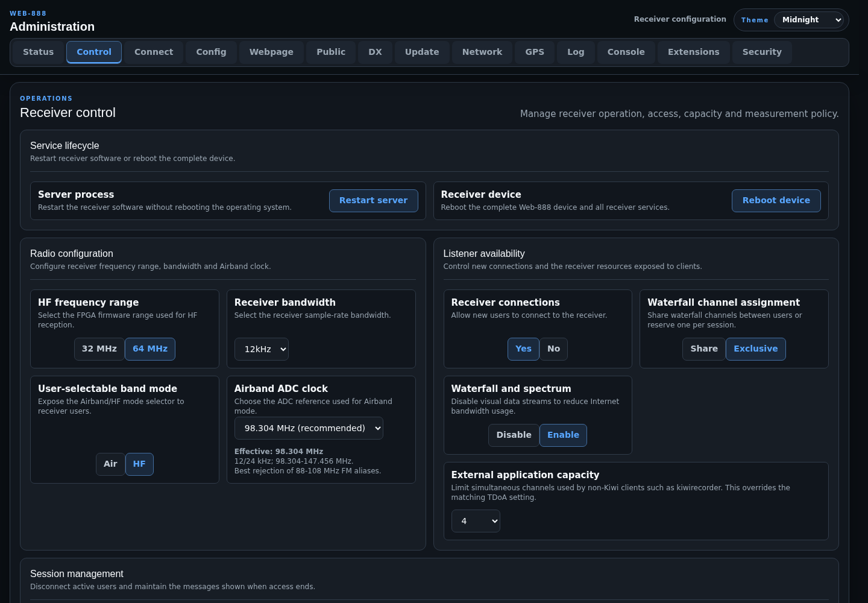
Task: Select 64 MHz HF frequency range
Action: coord(150,349)
